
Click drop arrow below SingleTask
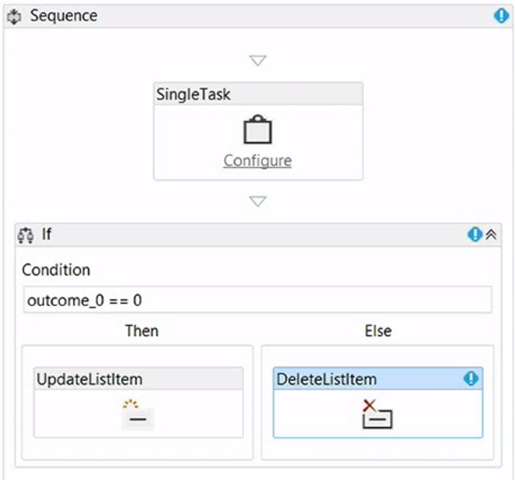click(258, 201)
